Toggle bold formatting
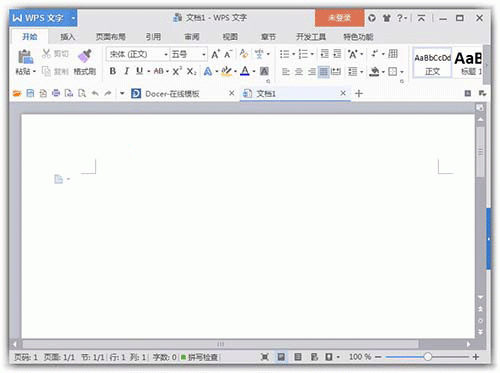This screenshot has height=373, width=500. pyautogui.click(x=113, y=71)
